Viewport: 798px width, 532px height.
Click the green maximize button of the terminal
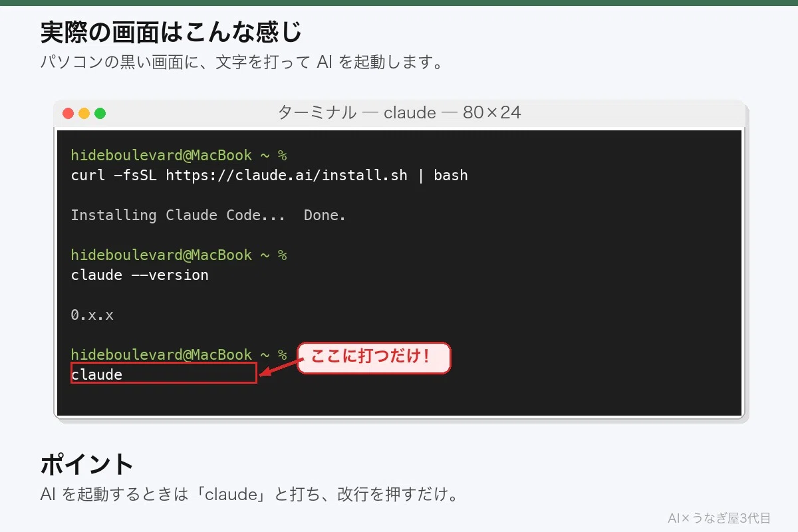[100, 114]
